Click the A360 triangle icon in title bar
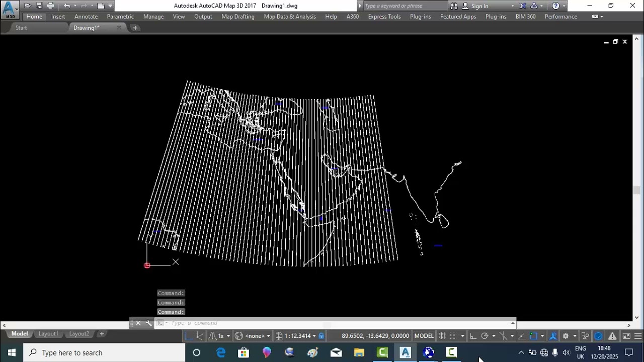The image size is (644, 362). click(534, 6)
